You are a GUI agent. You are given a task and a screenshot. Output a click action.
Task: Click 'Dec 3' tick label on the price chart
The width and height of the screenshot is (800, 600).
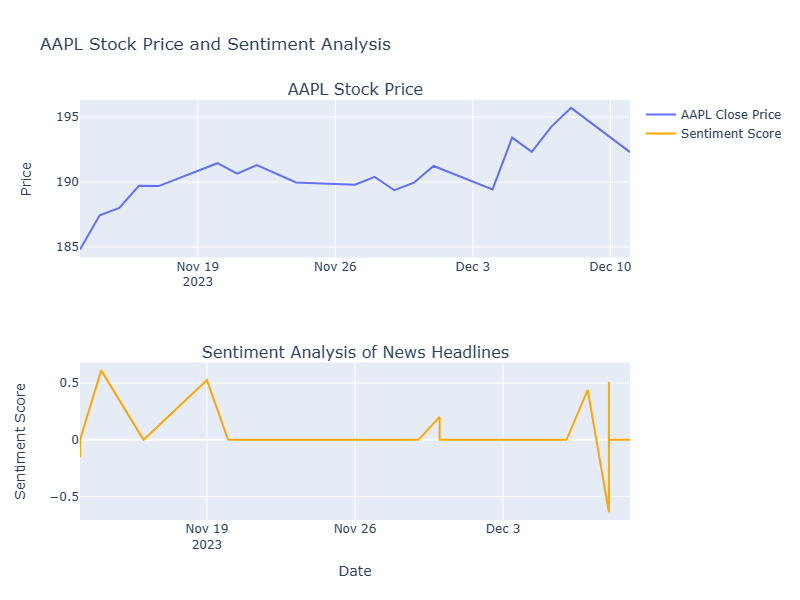tap(472, 267)
